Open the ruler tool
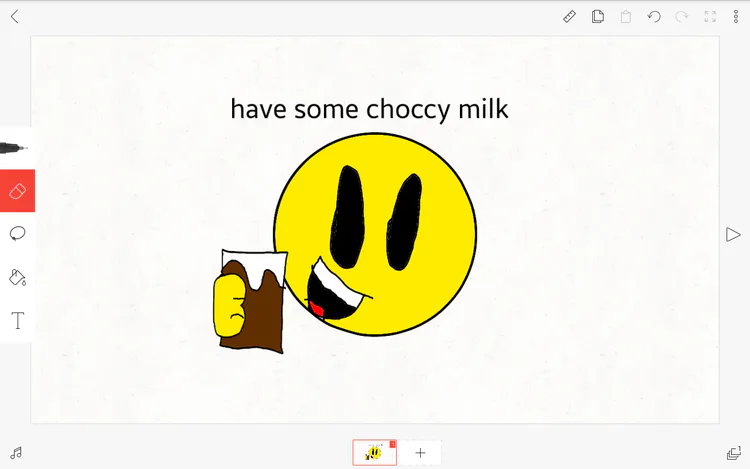Screen dimensions: 750x469 569,17
